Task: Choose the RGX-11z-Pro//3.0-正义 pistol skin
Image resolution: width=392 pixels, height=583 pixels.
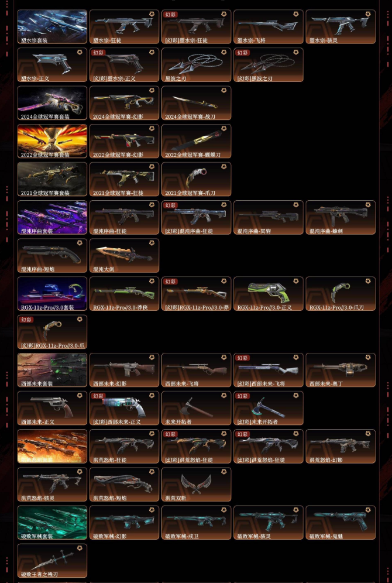Action: [269, 294]
